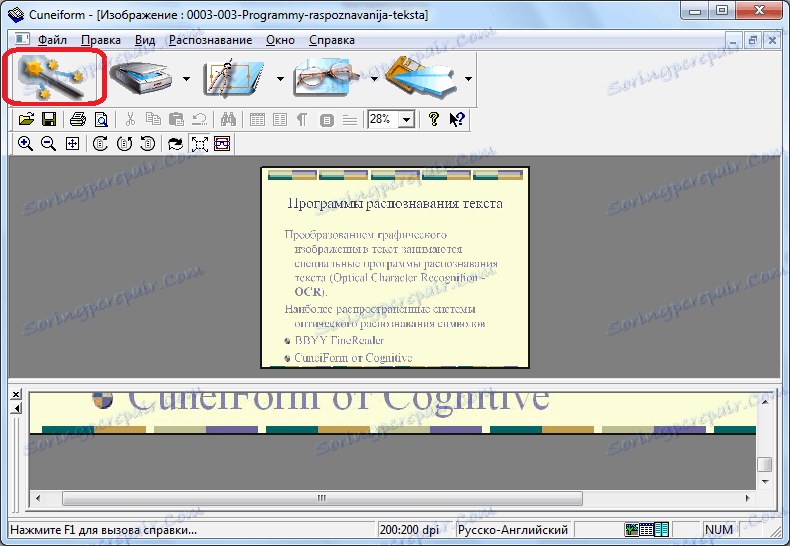
Task: Open the Правка menu
Action: tap(101, 40)
